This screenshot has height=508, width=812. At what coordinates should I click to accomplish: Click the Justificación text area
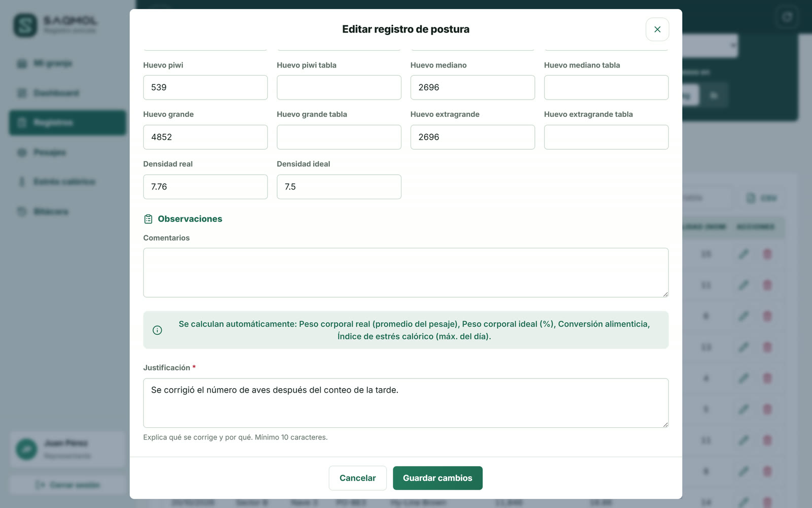click(x=405, y=403)
